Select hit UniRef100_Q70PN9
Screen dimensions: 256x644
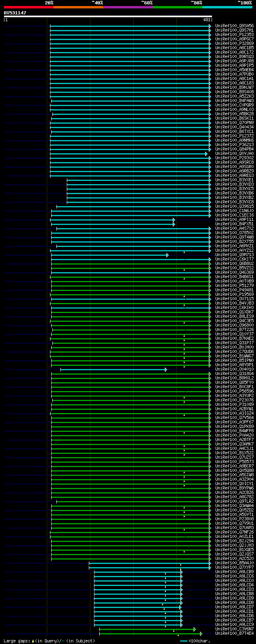234,122
